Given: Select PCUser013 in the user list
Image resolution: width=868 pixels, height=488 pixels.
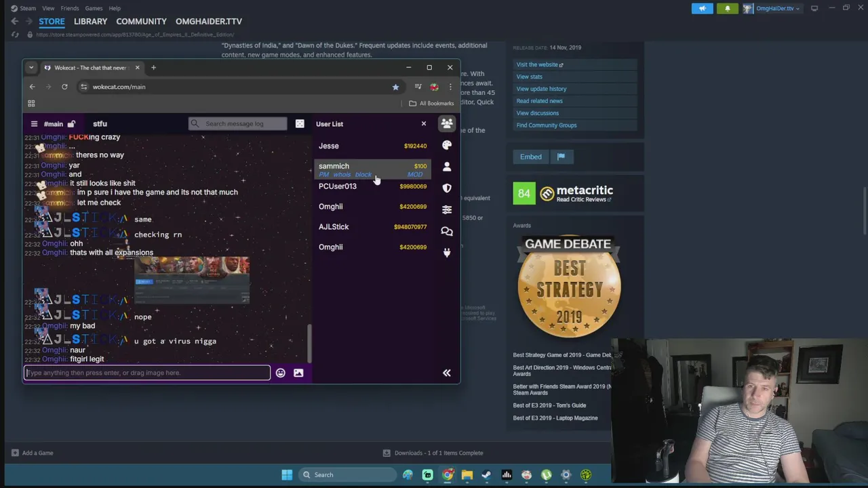Looking at the screenshot, I should coord(338,186).
